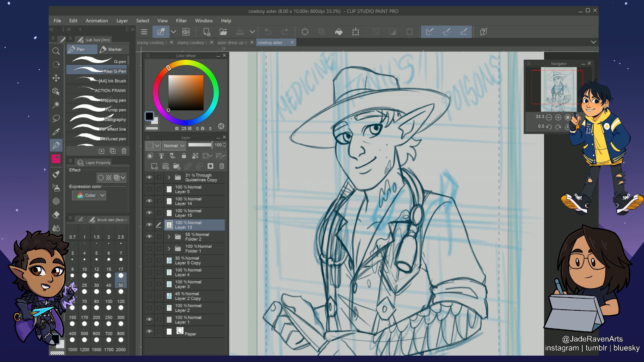The width and height of the screenshot is (644, 362).
Task: Select the Magnifier zoom tool
Action: [x=56, y=51]
